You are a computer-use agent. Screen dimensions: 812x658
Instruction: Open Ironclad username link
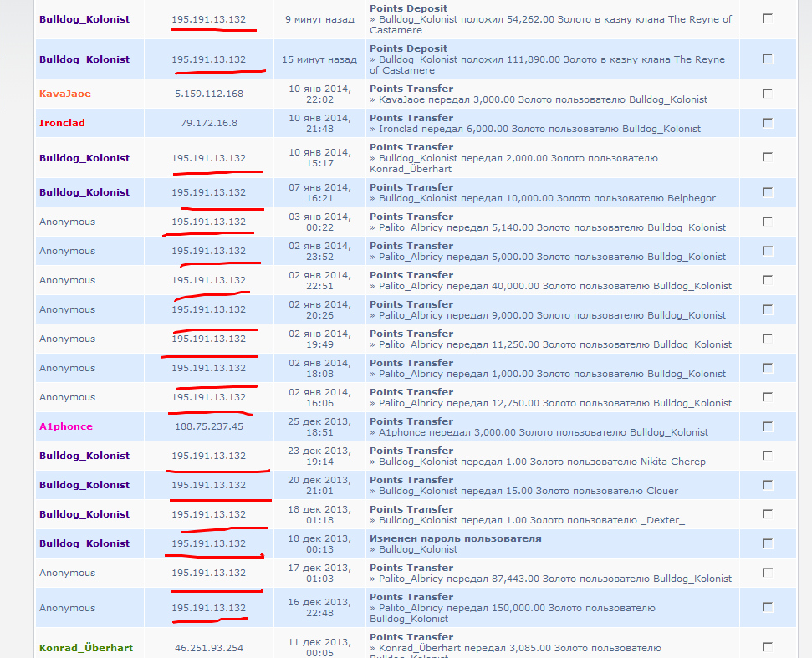(x=62, y=123)
